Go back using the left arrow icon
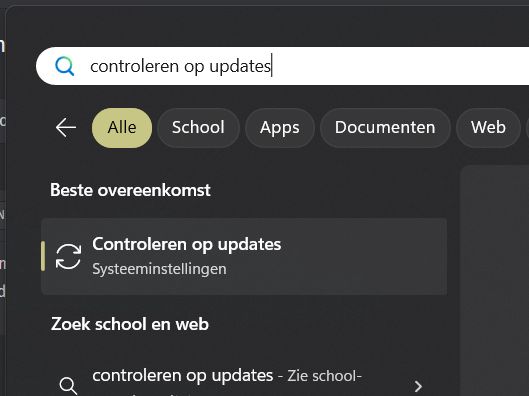Screen dimensions: 529x396 click(x=66, y=128)
